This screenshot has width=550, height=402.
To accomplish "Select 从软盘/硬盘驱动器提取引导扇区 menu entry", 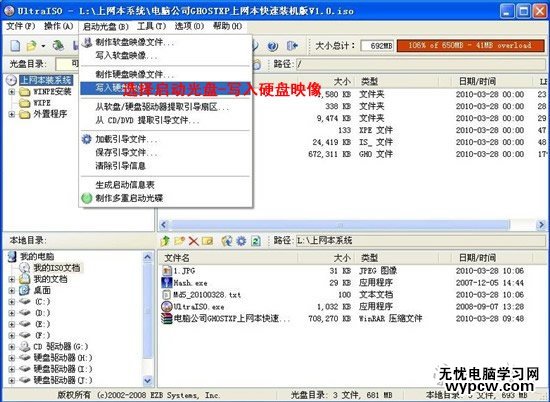I will point(166,107).
